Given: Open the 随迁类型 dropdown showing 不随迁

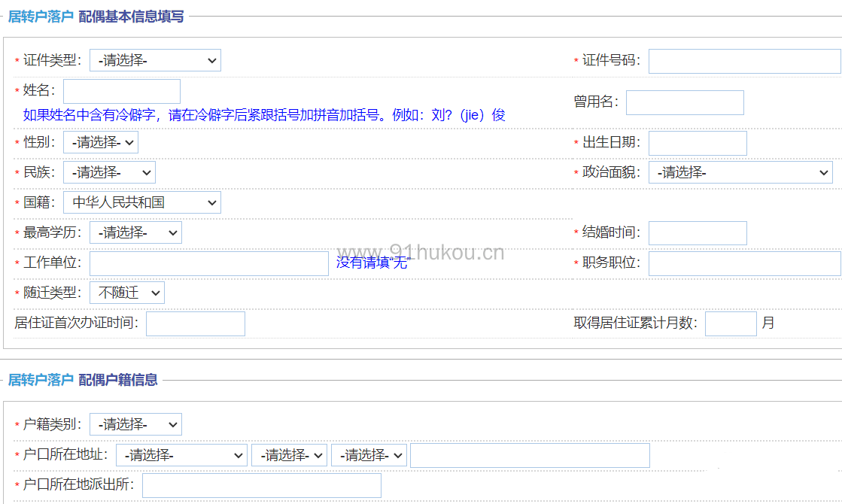Looking at the screenshot, I should pyautogui.click(x=127, y=293).
